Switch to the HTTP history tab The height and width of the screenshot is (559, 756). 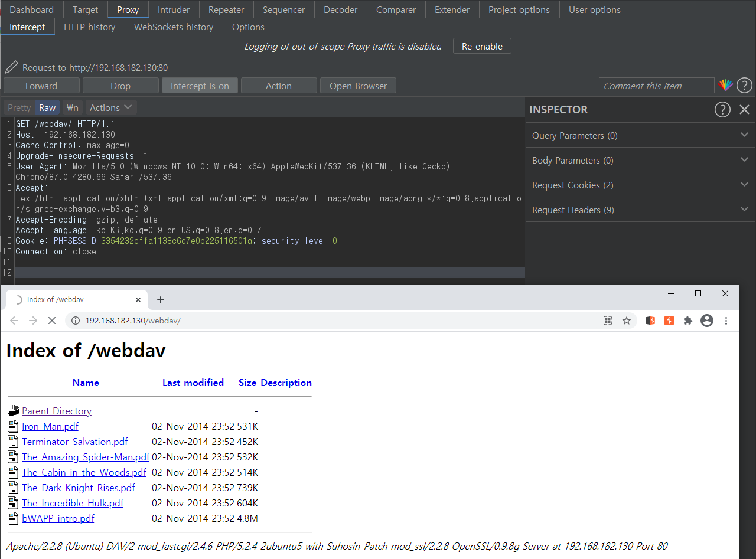pyautogui.click(x=89, y=27)
